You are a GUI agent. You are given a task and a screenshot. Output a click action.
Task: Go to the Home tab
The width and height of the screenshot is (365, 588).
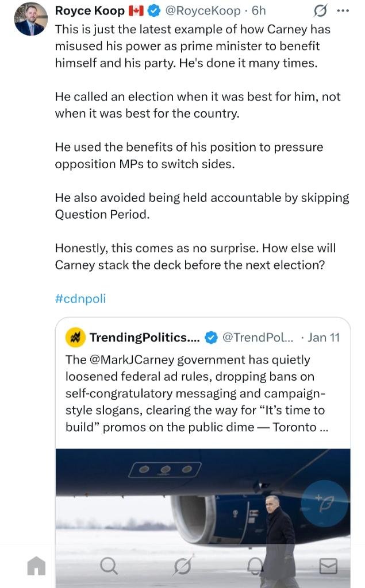point(36,567)
